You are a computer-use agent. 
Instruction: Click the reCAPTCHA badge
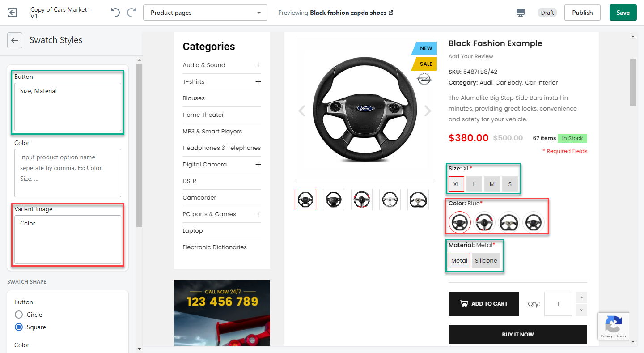click(614, 326)
